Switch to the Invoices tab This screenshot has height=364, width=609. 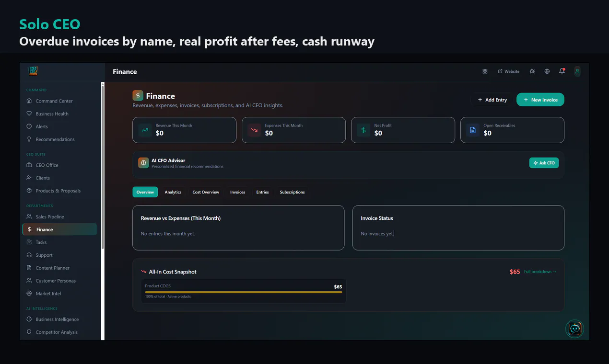coord(237,192)
